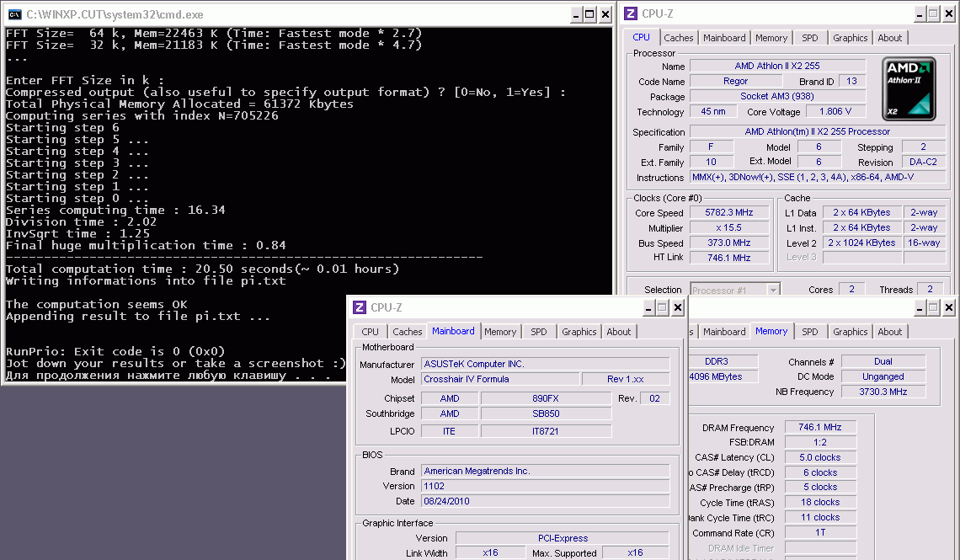Image resolution: width=960 pixels, height=560 pixels.
Task: Open the SPD tab in the Memory tab CPU-Z window
Action: [x=810, y=332]
